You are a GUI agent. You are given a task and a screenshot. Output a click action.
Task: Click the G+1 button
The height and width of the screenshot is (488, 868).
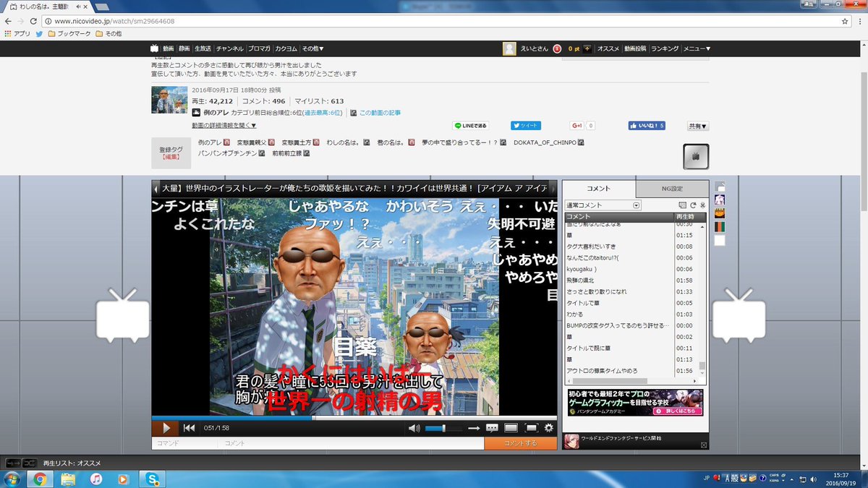coord(576,125)
